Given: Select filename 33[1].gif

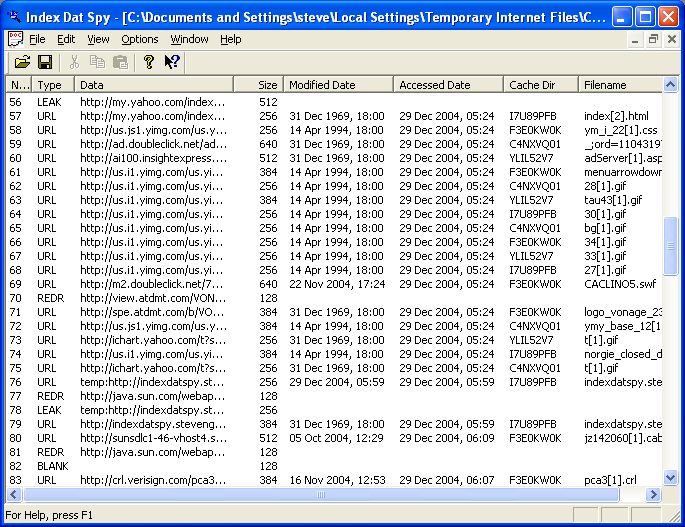Looking at the screenshot, I should point(605,256).
